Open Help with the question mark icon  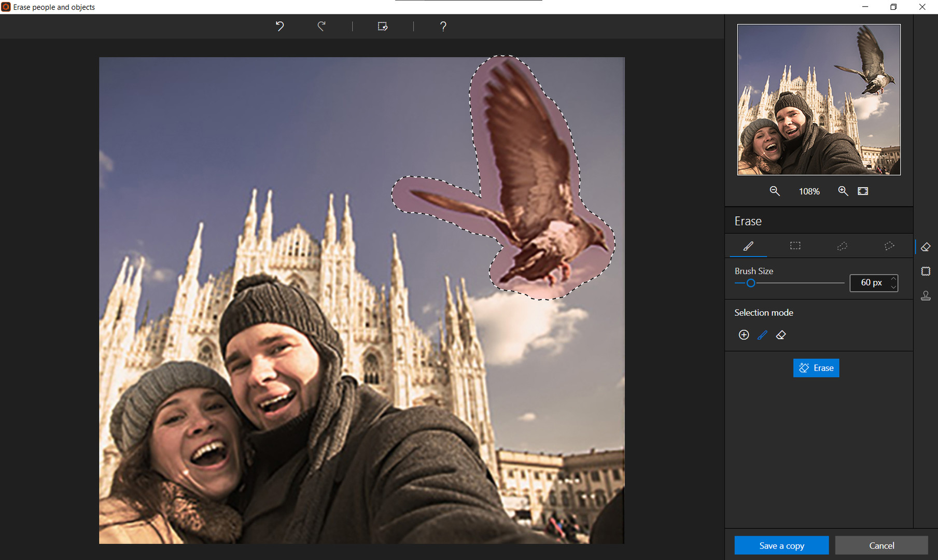click(x=443, y=26)
